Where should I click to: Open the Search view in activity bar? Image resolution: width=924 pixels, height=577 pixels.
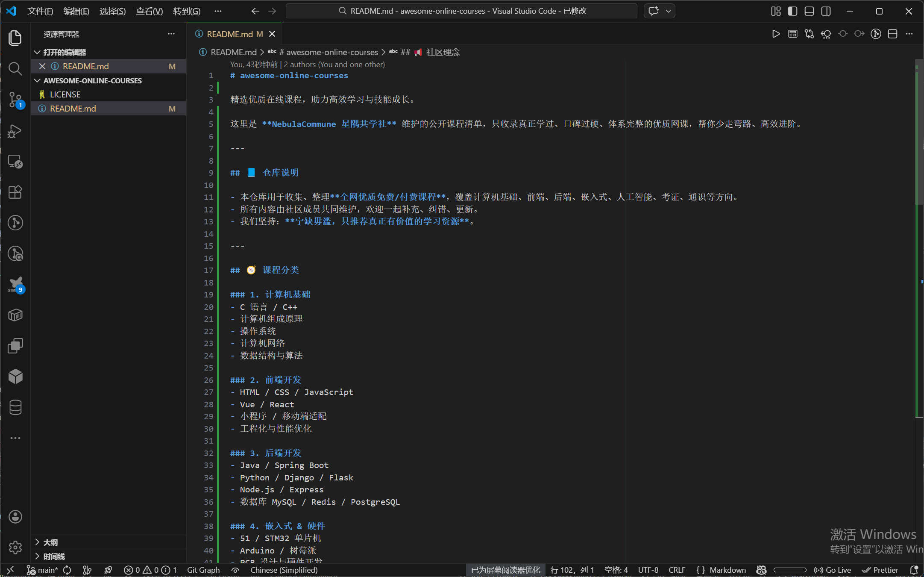point(15,68)
